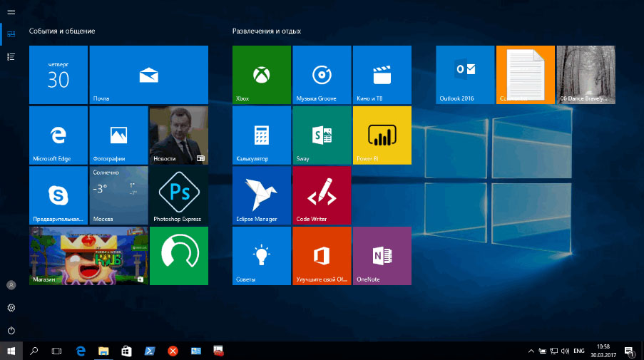Screen dimensions: 644x360
Task: Open the Советы tips tile
Action: tap(262, 256)
